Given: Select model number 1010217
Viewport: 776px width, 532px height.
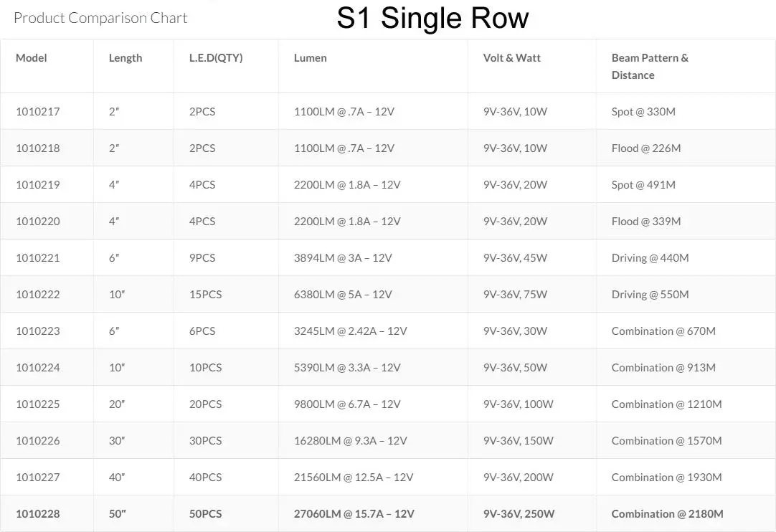Looking at the screenshot, I should (x=37, y=111).
